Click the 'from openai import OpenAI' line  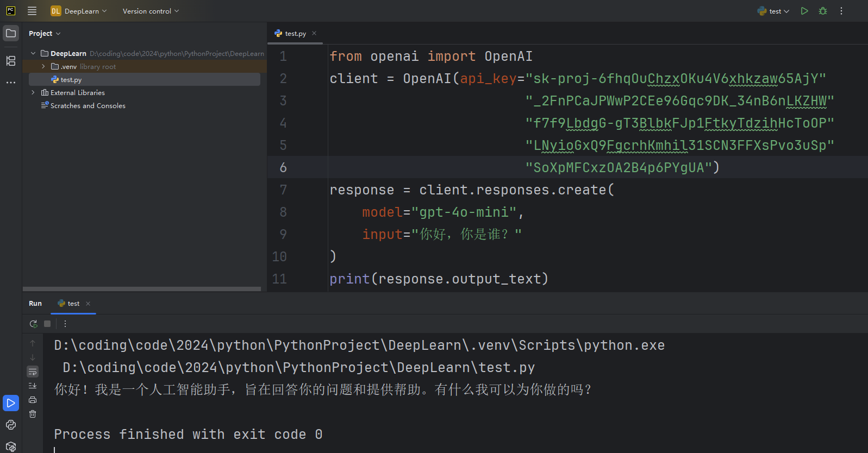pos(431,56)
